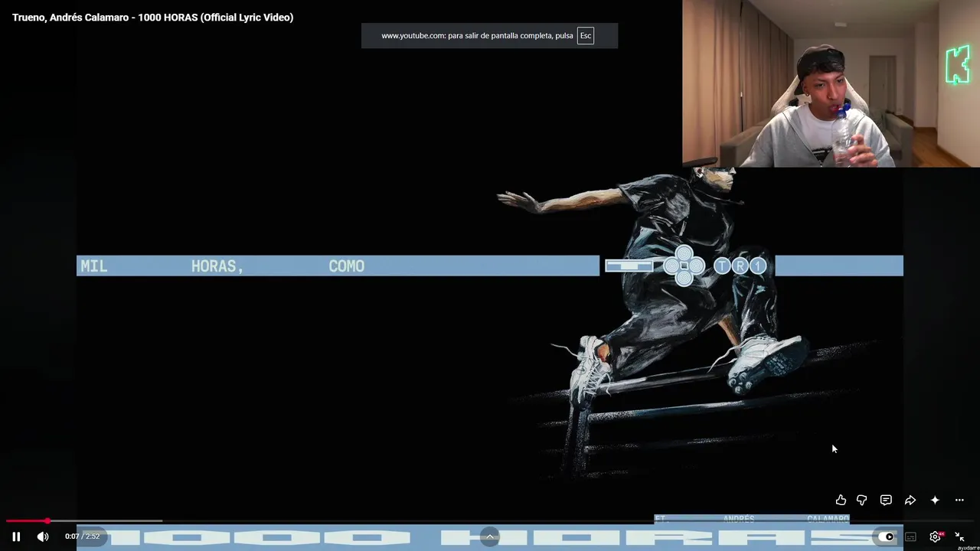Open the comments panel icon
This screenshot has height=551, width=980.
point(886,500)
